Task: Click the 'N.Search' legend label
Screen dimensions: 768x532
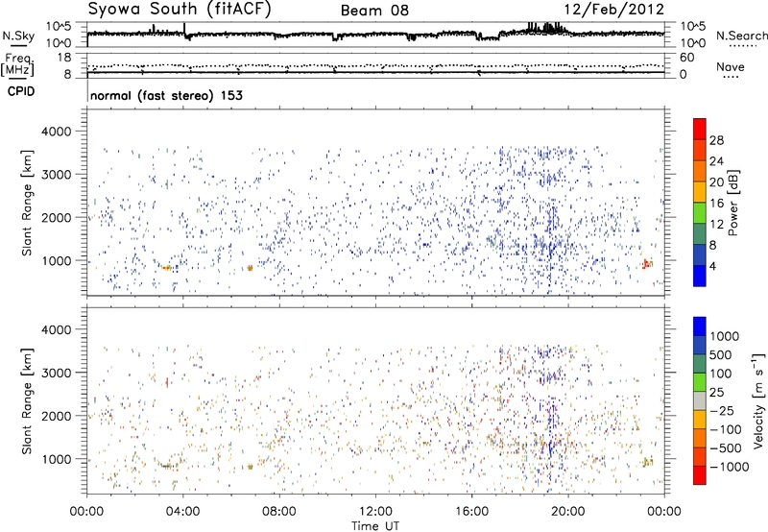Action: 742,36
